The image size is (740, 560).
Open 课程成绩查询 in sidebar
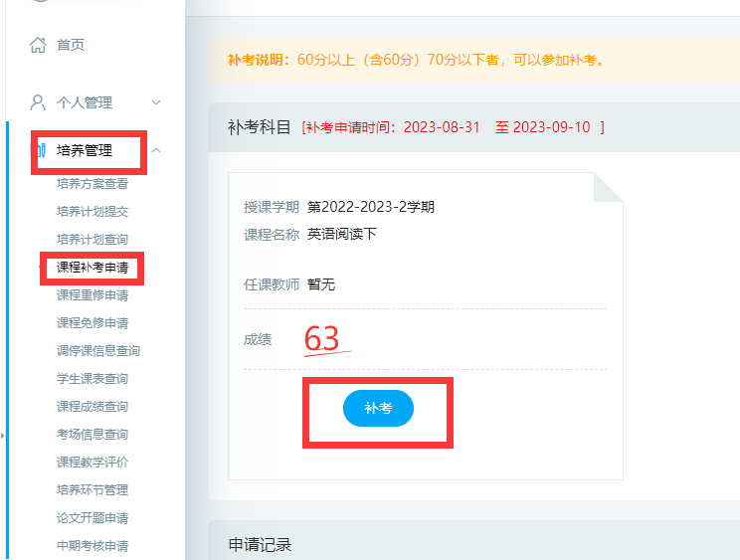(x=92, y=407)
